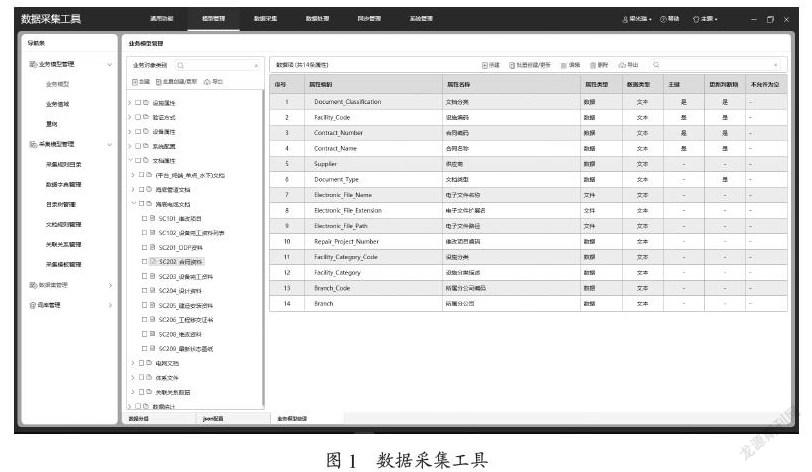Click the 数据库管理 database icon in the navigation bar

(33, 285)
